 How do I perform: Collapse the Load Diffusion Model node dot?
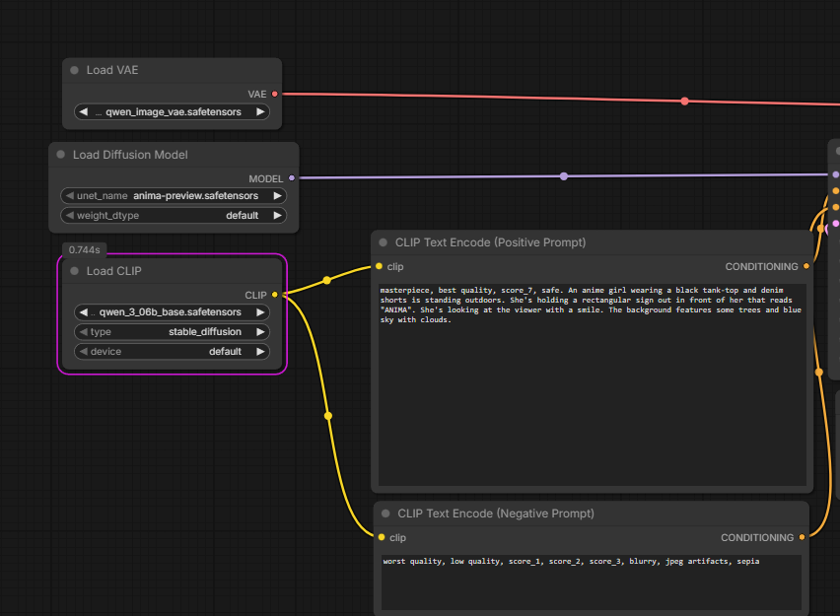60,155
